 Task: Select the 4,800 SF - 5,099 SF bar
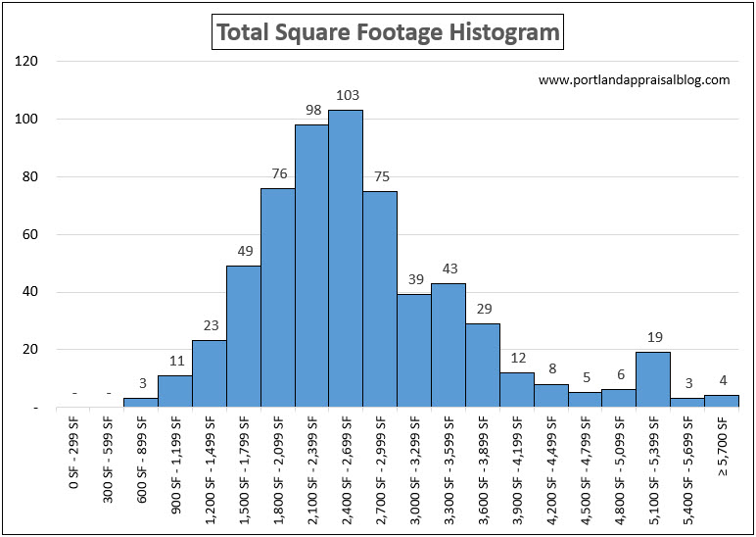click(x=619, y=398)
